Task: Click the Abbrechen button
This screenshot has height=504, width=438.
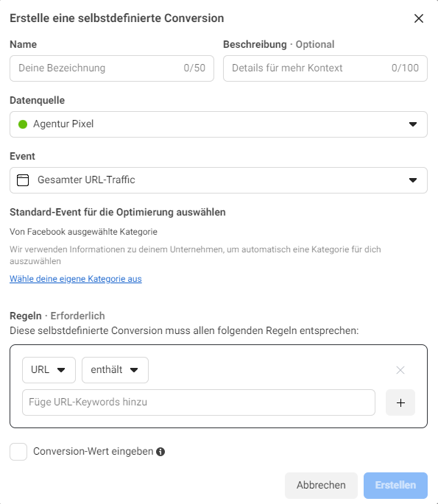Action: coord(321,485)
